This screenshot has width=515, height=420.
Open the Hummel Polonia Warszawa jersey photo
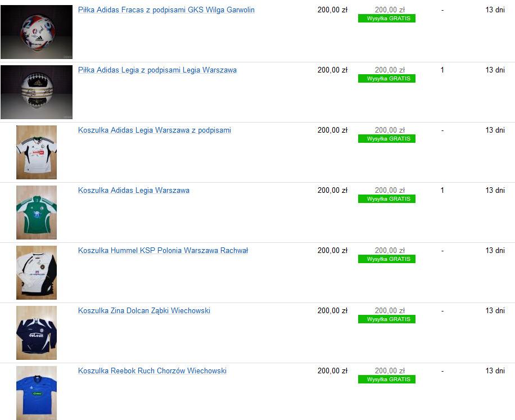[x=37, y=272]
